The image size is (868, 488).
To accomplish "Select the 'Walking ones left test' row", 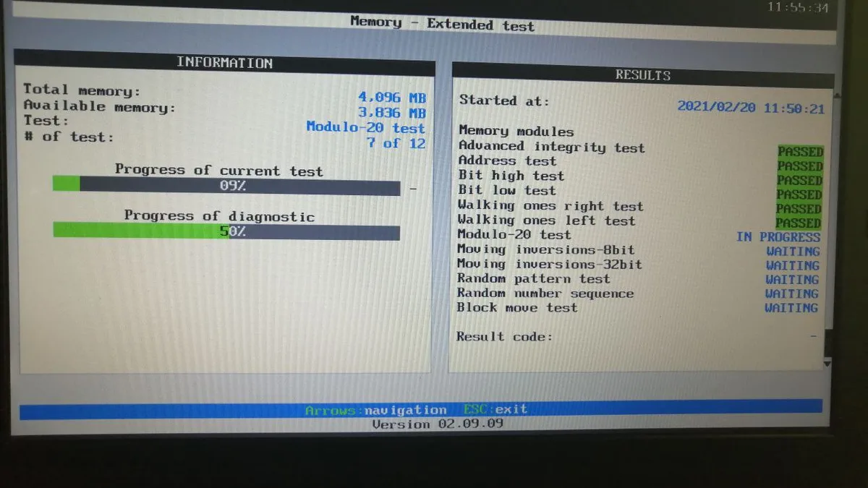I will click(x=640, y=221).
